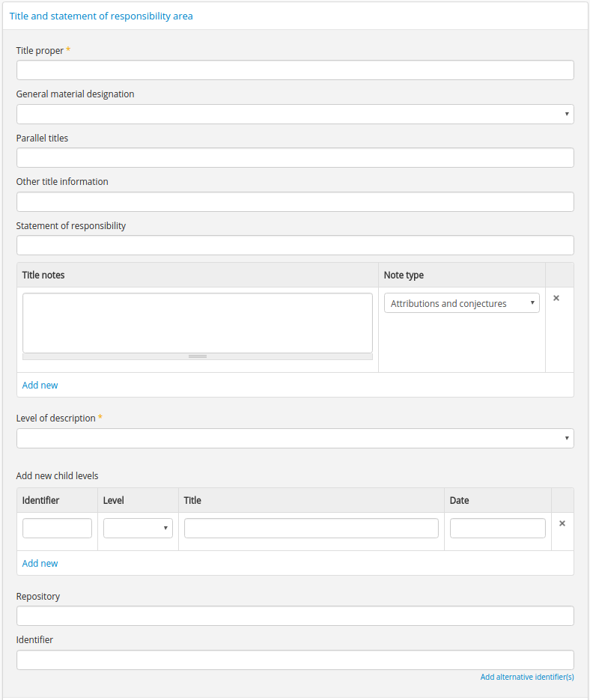Image resolution: width=590 pixels, height=700 pixels.
Task: Click Other title information field
Action: 295,202
